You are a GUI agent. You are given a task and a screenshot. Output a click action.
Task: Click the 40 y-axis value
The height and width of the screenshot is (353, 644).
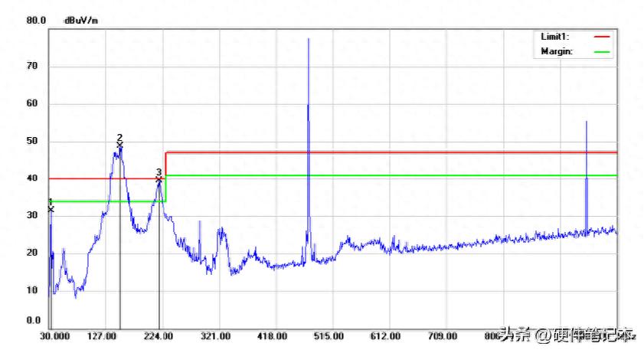coord(32,178)
